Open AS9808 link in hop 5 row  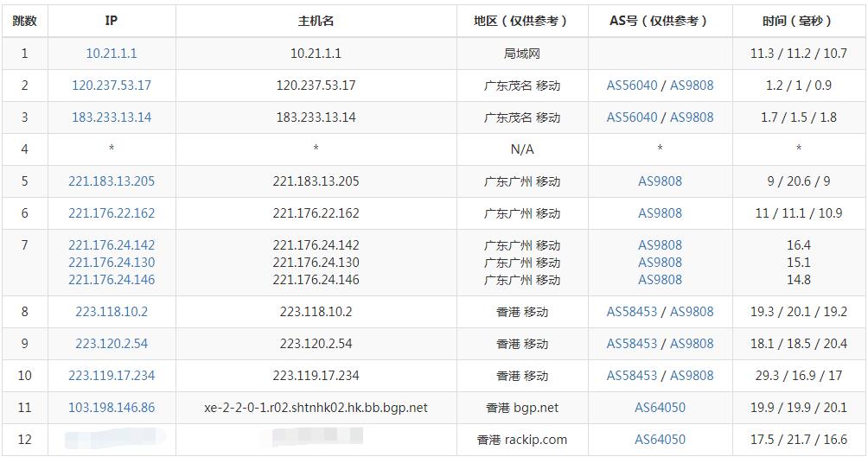click(660, 181)
